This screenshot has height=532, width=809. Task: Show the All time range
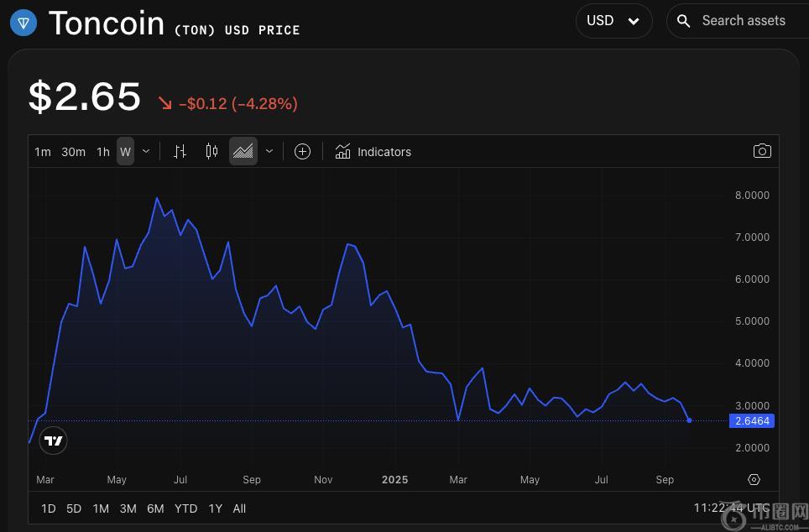point(239,509)
